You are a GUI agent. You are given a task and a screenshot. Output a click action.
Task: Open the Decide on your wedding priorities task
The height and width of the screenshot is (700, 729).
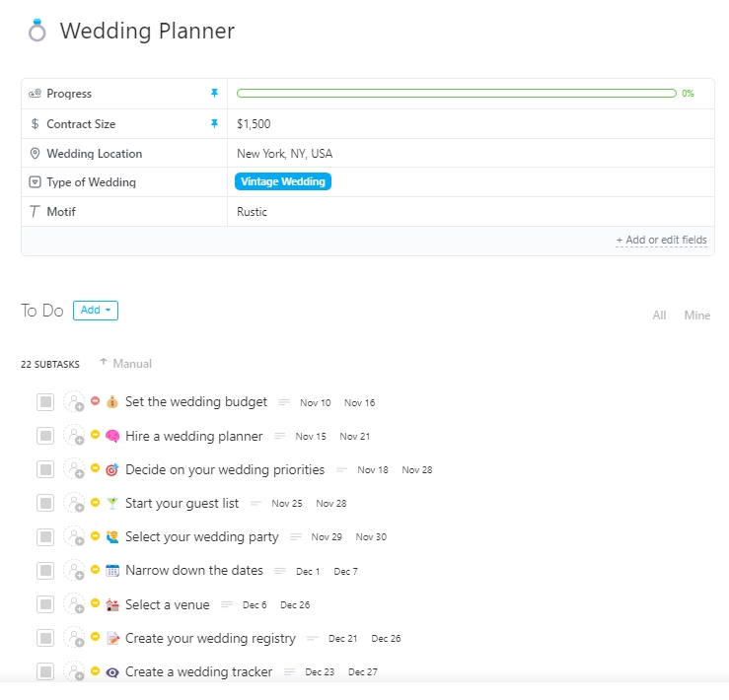(x=225, y=469)
